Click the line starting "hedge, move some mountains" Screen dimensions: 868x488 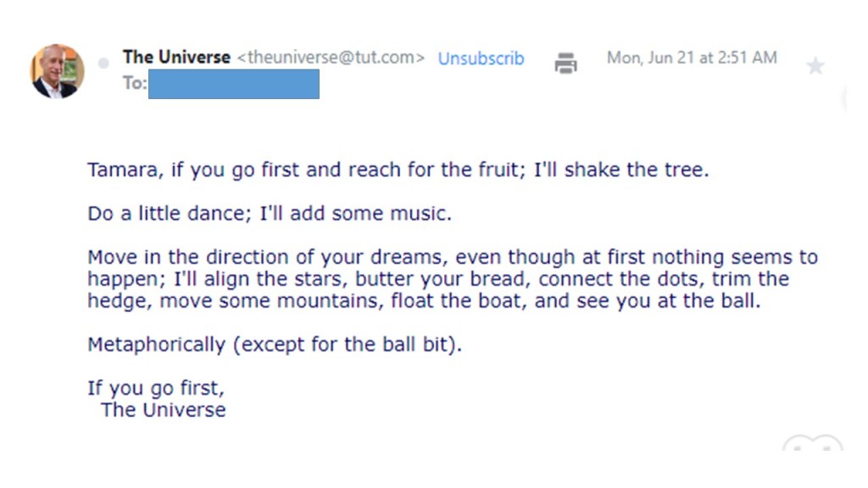pos(424,301)
